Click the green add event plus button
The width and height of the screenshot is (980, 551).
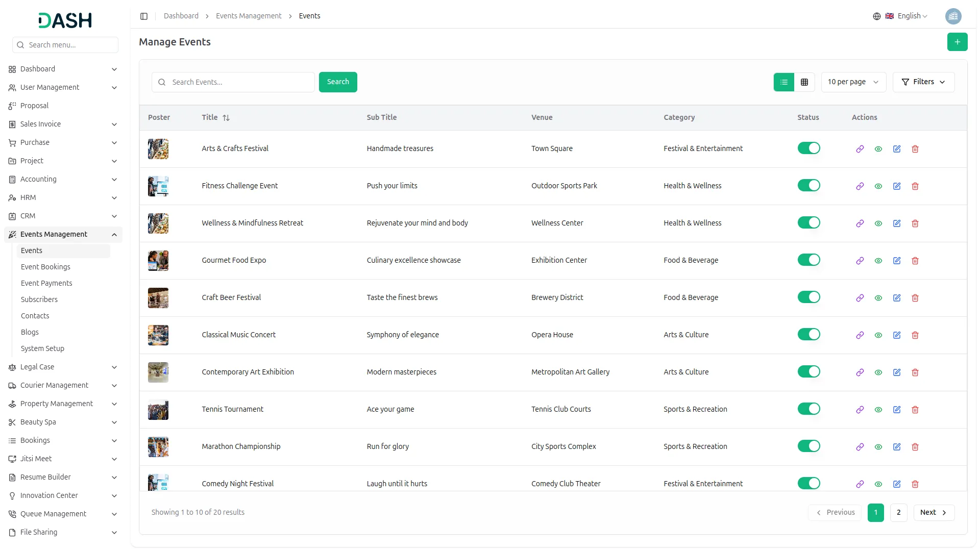click(x=957, y=42)
